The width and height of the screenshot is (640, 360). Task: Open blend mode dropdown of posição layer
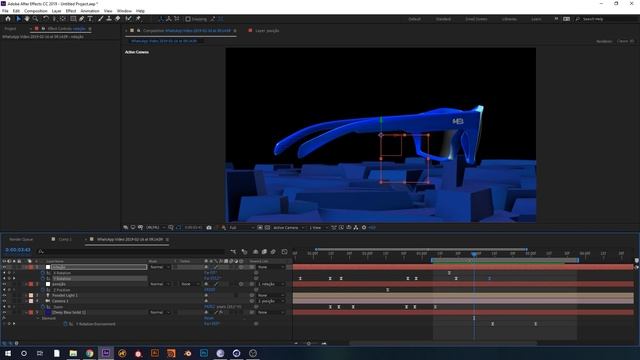click(160, 284)
